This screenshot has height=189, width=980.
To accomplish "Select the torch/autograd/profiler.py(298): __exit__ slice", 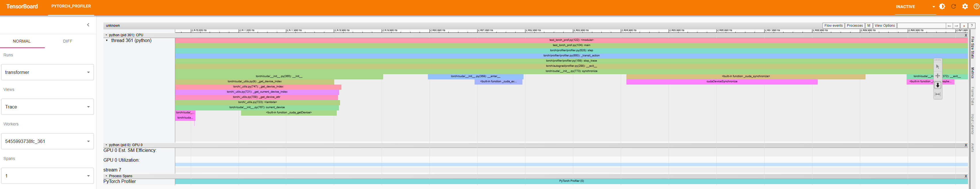I will click(x=571, y=66).
